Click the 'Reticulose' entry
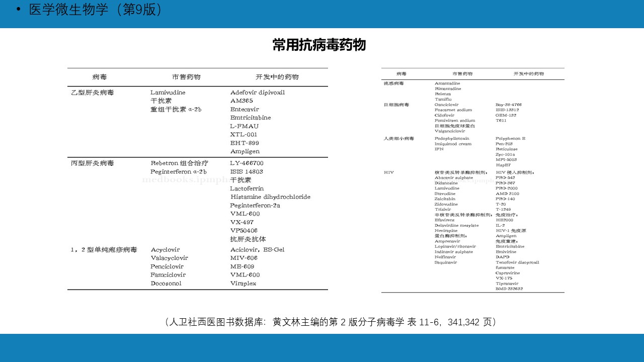 506,149
